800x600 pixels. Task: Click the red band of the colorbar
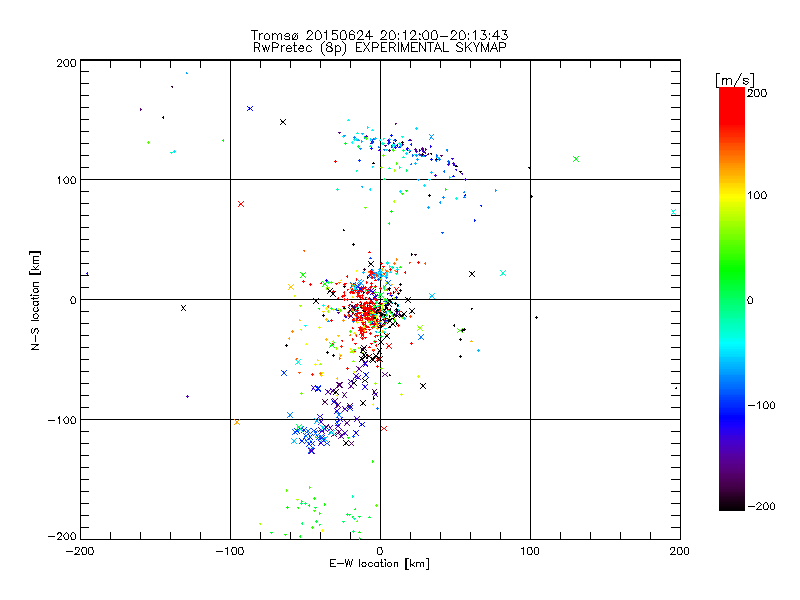(x=732, y=120)
